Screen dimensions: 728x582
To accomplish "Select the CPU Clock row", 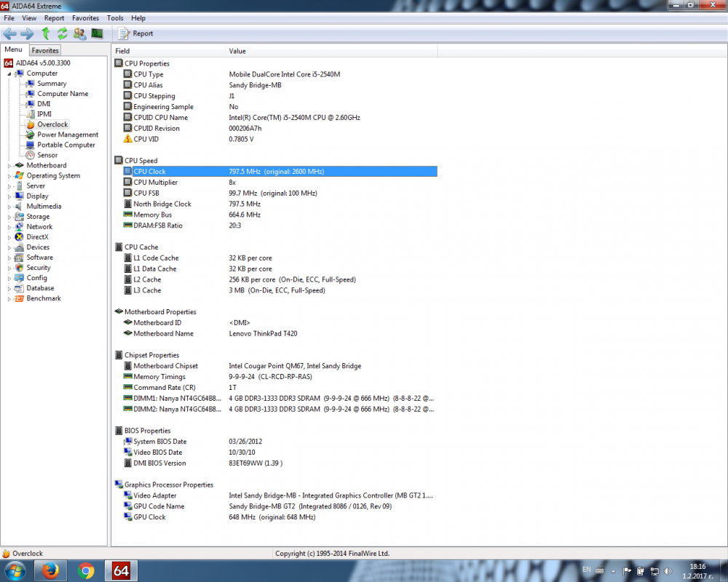I will [280, 171].
